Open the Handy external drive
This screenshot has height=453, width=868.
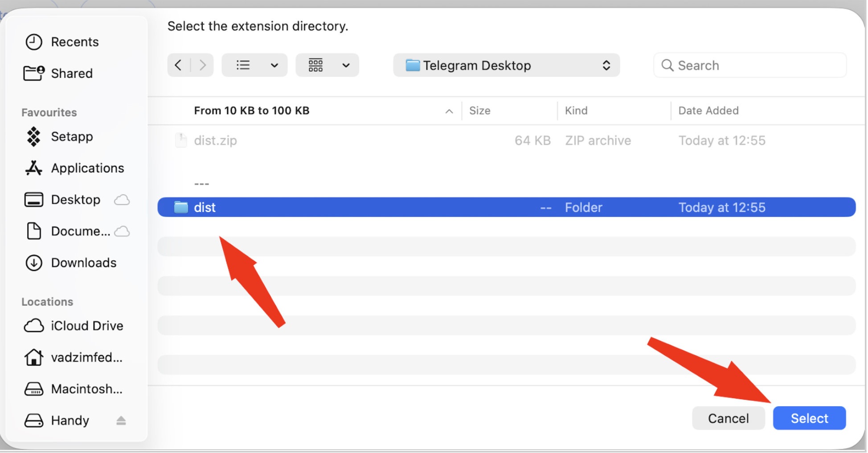click(70, 420)
